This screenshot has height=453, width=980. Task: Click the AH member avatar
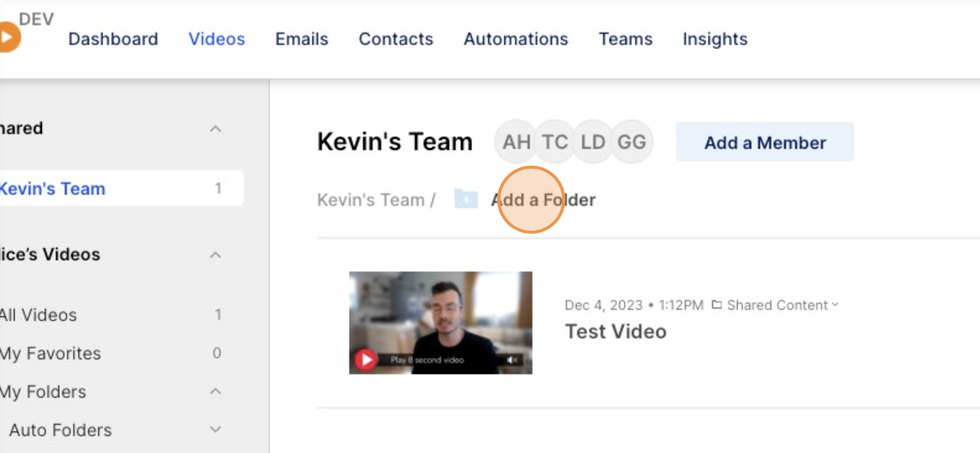(x=516, y=142)
